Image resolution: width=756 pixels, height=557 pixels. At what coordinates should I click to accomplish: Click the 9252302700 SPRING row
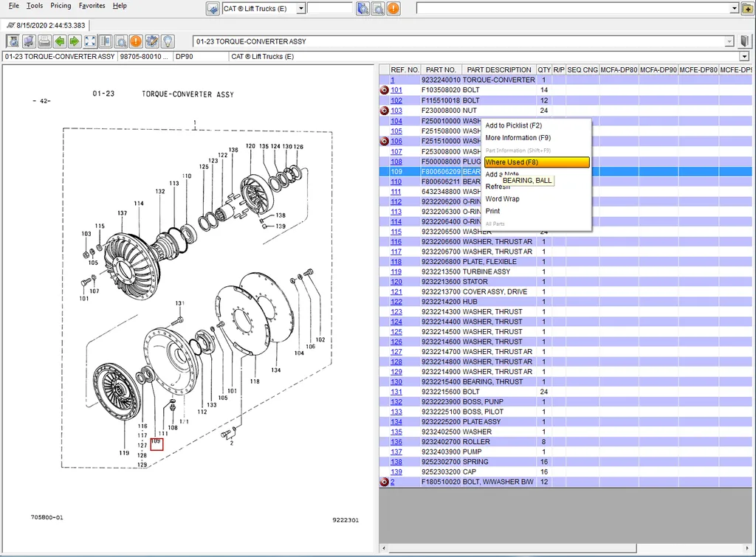[566, 462]
